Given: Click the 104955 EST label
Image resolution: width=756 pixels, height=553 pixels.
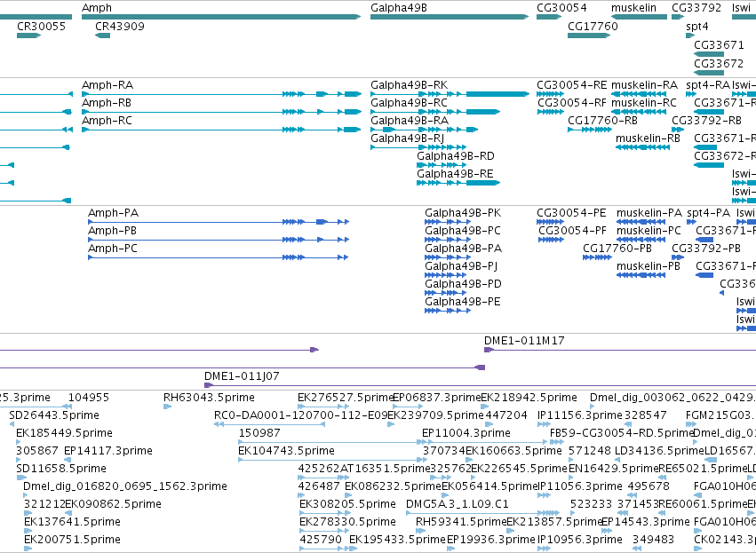Looking at the screenshot, I should 89,398.
